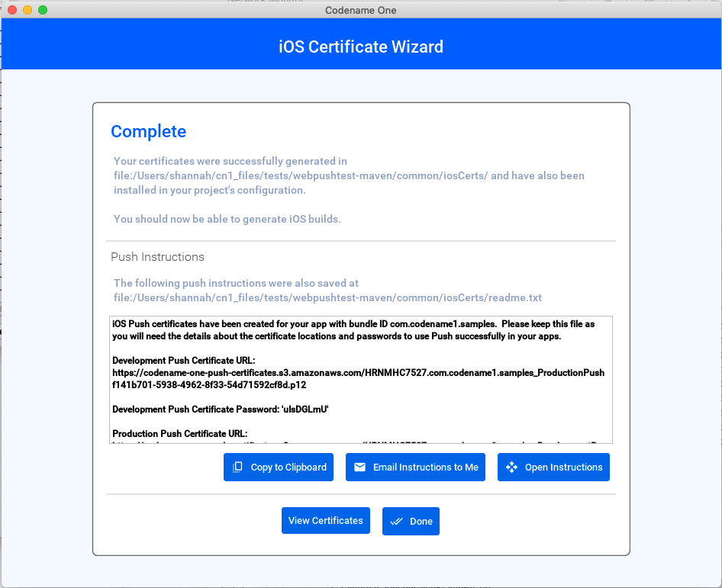Click the Development Push Certificate URL
Image resolution: width=722 pixels, height=588 pixels.
click(x=359, y=374)
